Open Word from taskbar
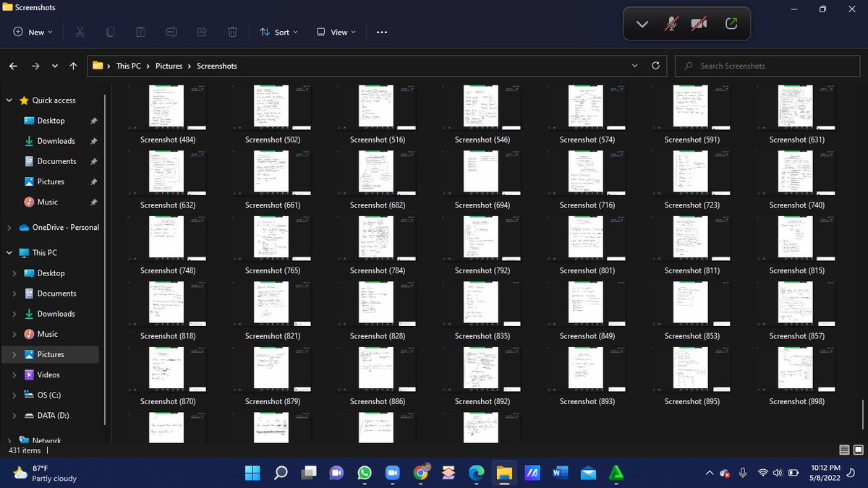The image size is (868, 488). click(x=560, y=473)
